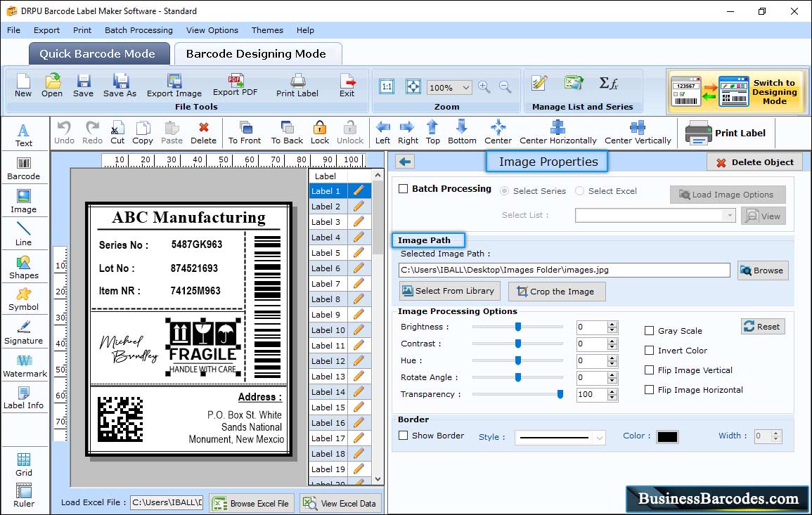Click the 1:1 actual size zoom icon
812x515 pixels.
click(x=387, y=86)
